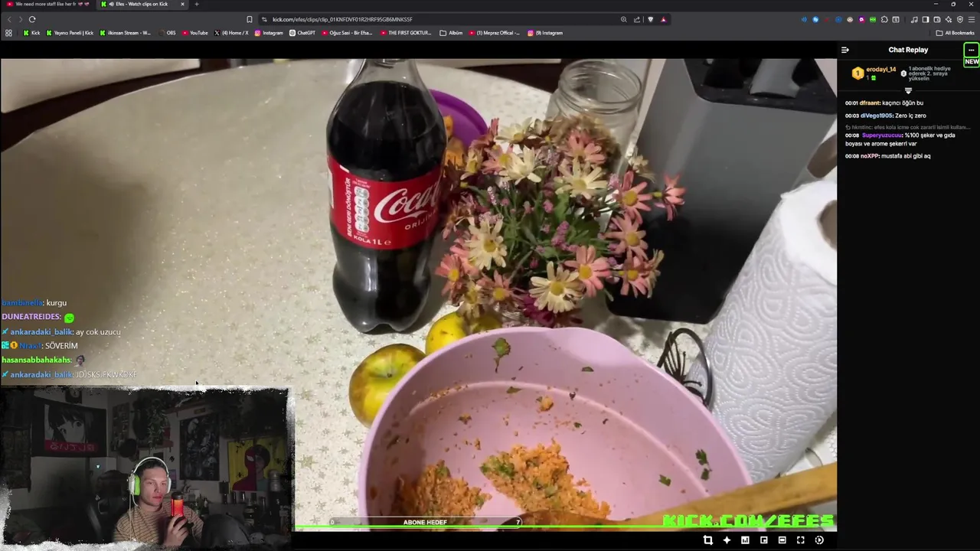The height and width of the screenshot is (551, 980).
Task: Expand the gift leaderboard chevron
Action: point(908,90)
